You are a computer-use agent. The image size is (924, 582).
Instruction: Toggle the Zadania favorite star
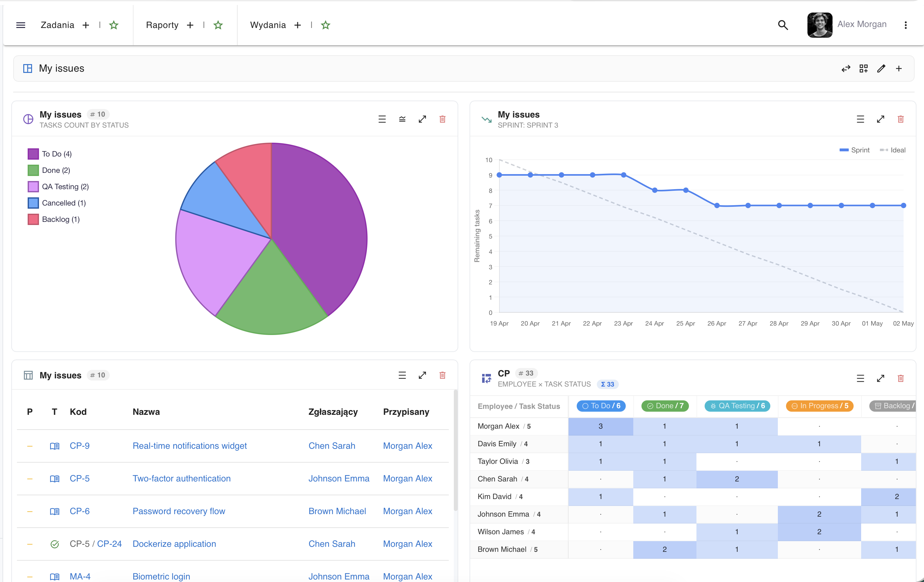pyautogui.click(x=113, y=25)
